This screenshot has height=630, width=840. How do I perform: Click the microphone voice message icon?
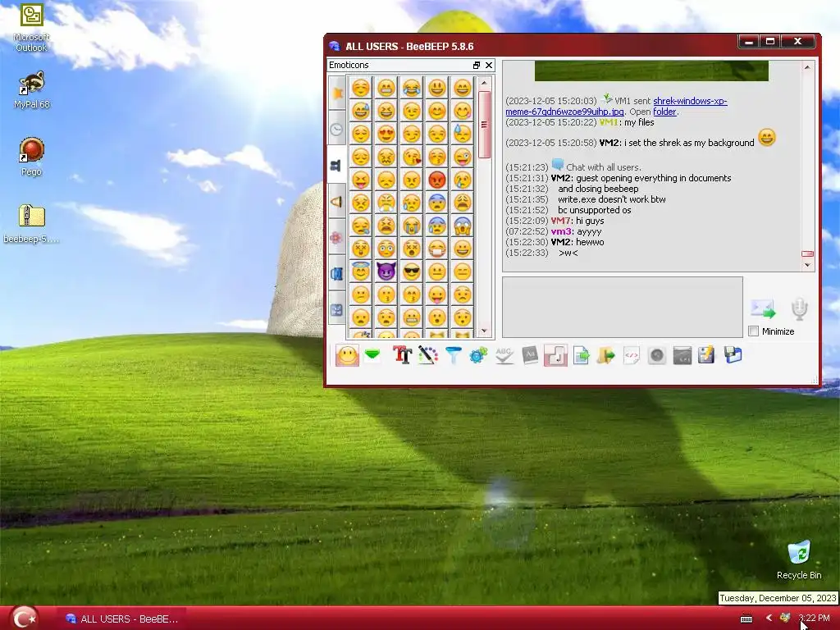click(799, 308)
